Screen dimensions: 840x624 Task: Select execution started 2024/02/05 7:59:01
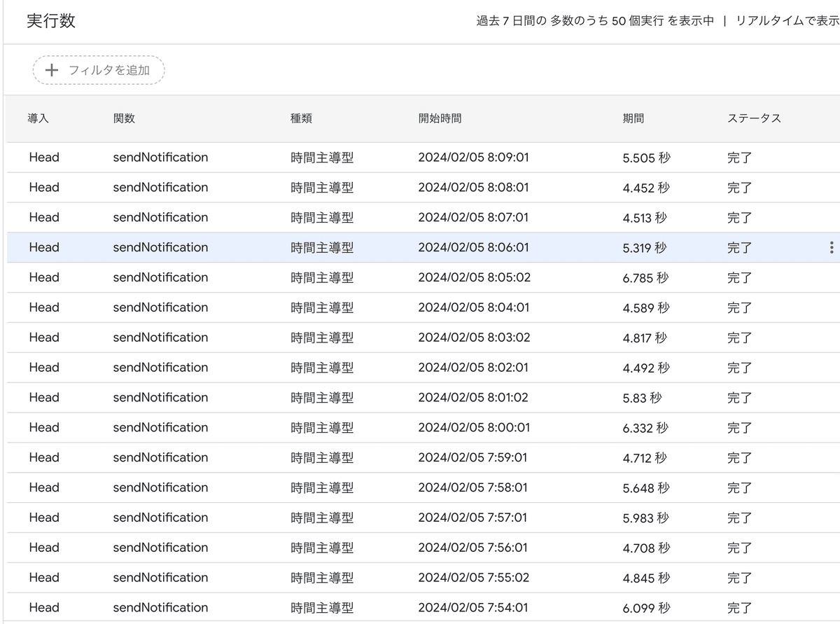[x=423, y=458]
